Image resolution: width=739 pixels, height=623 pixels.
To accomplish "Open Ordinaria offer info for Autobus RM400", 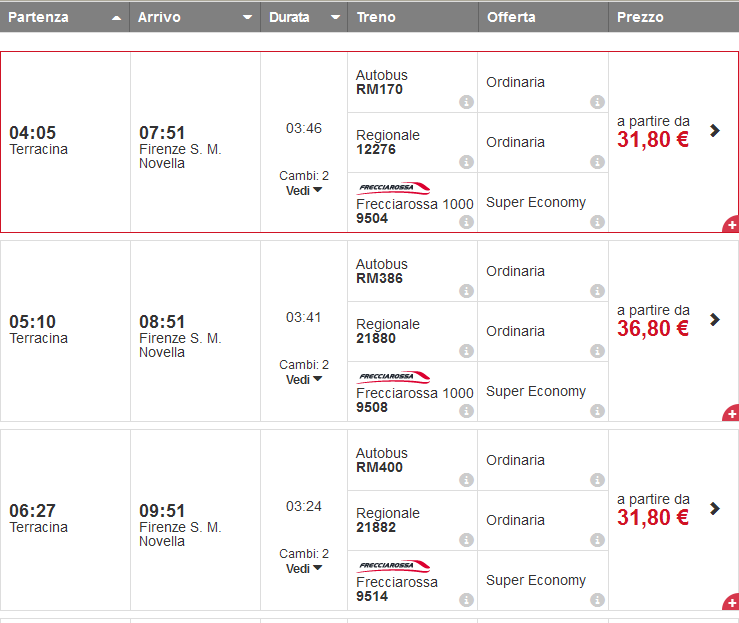I will tap(597, 480).
